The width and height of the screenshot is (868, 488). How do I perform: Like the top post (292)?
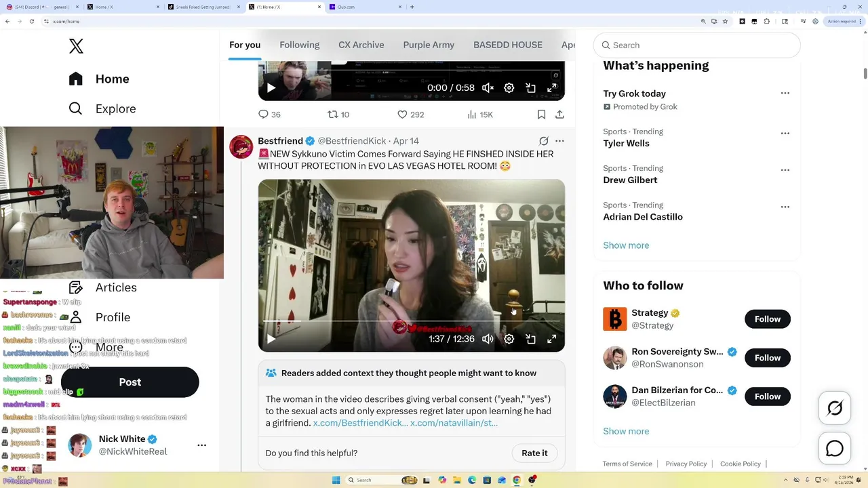point(410,115)
